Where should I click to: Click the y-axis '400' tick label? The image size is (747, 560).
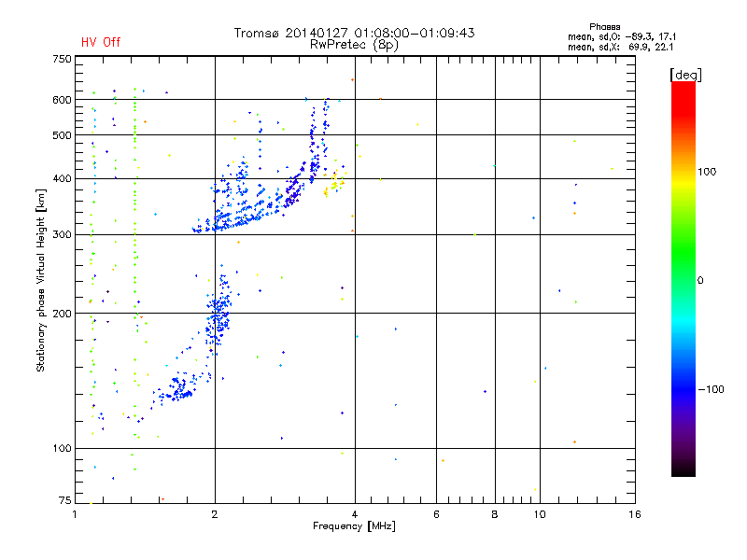62,178
